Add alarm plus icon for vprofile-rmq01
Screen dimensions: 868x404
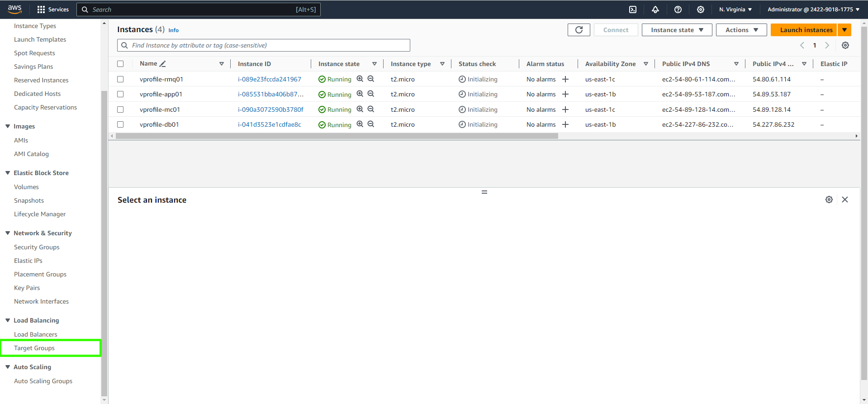565,79
